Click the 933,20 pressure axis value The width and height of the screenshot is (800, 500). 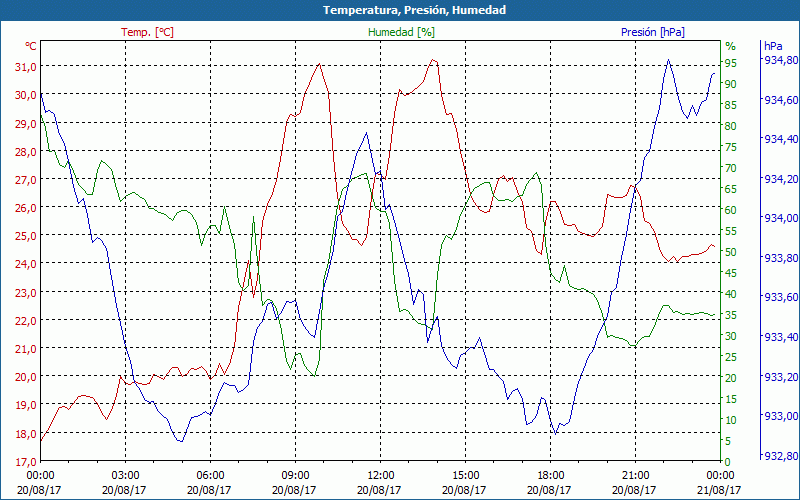[x=780, y=377]
